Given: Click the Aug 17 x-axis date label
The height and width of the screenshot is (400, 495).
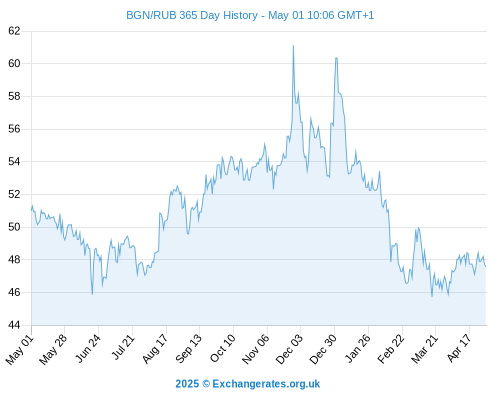Looking at the screenshot, I should [154, 348].
